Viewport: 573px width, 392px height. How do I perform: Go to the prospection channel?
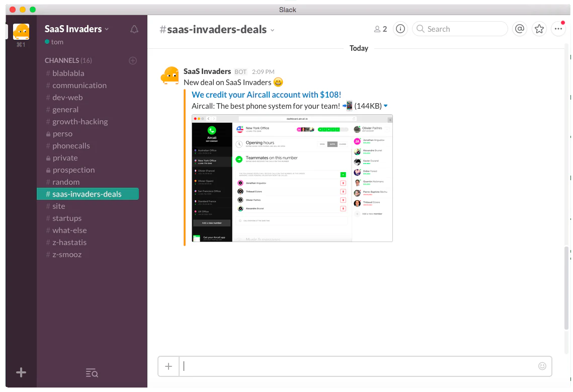click(73, 170)
